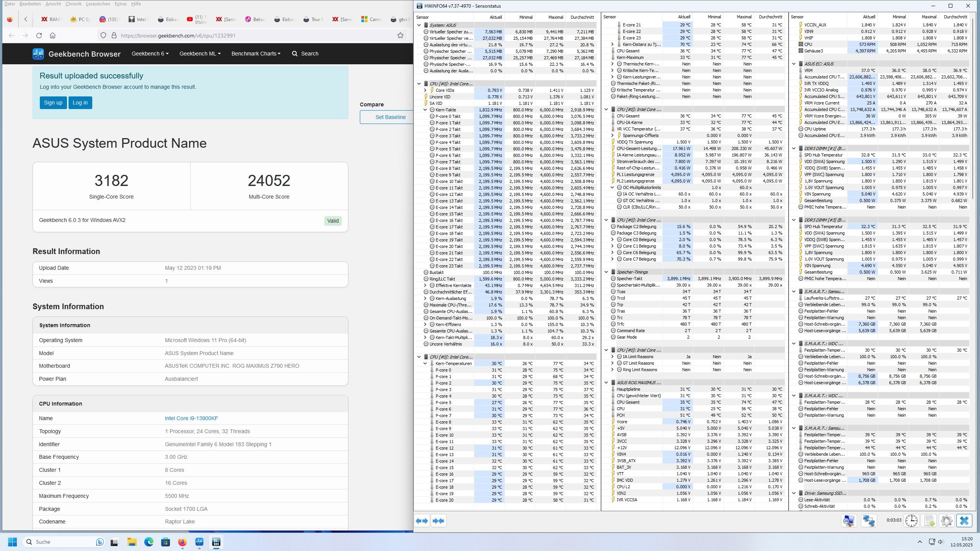This screenshot has width=980, height=551.
Task: Open the Geekbench 6 dropdown menu
Action: click(150, 54)
